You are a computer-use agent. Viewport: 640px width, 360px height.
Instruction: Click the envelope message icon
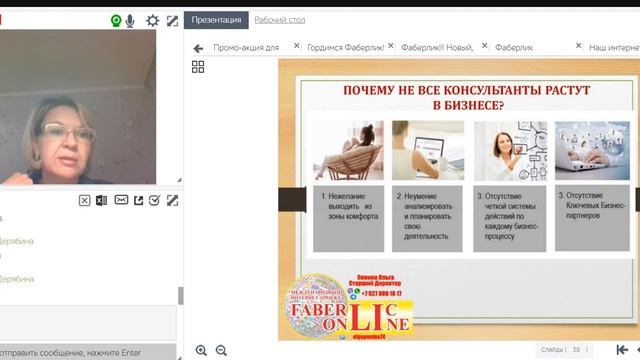(x=121, y=200)
